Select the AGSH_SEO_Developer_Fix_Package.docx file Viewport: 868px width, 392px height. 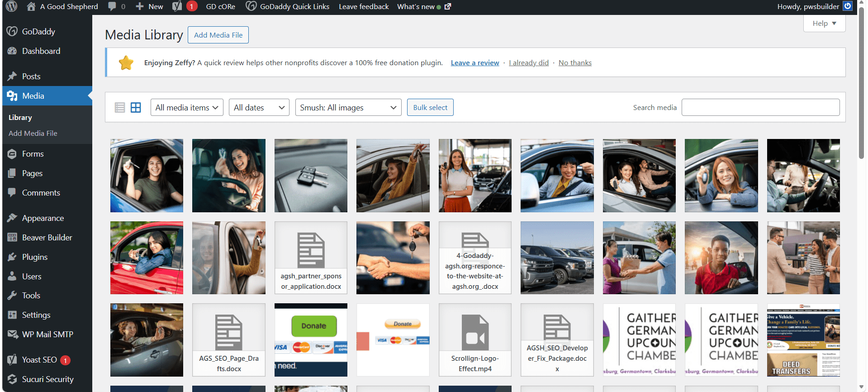(557, 340)
